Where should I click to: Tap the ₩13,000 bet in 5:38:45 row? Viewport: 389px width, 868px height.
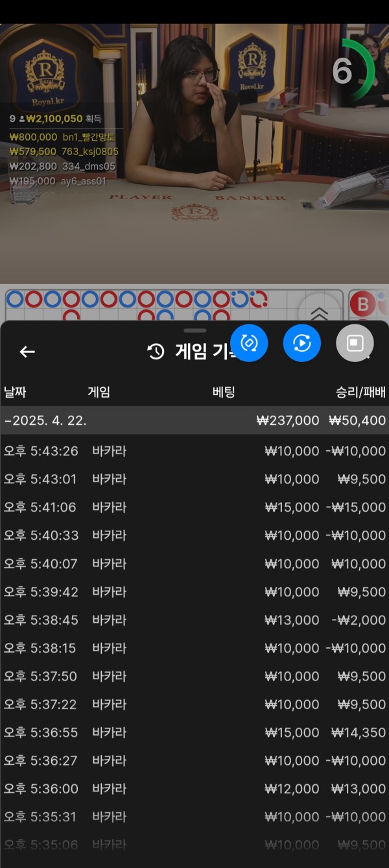292,620
